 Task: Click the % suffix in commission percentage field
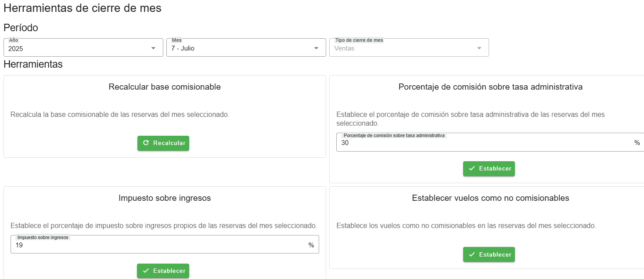(x=637, y=143)
